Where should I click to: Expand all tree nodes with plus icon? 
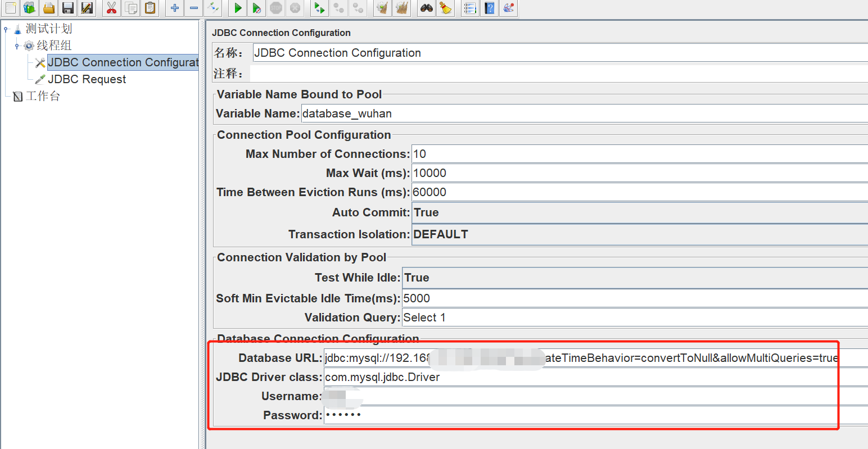coord(175,8)
